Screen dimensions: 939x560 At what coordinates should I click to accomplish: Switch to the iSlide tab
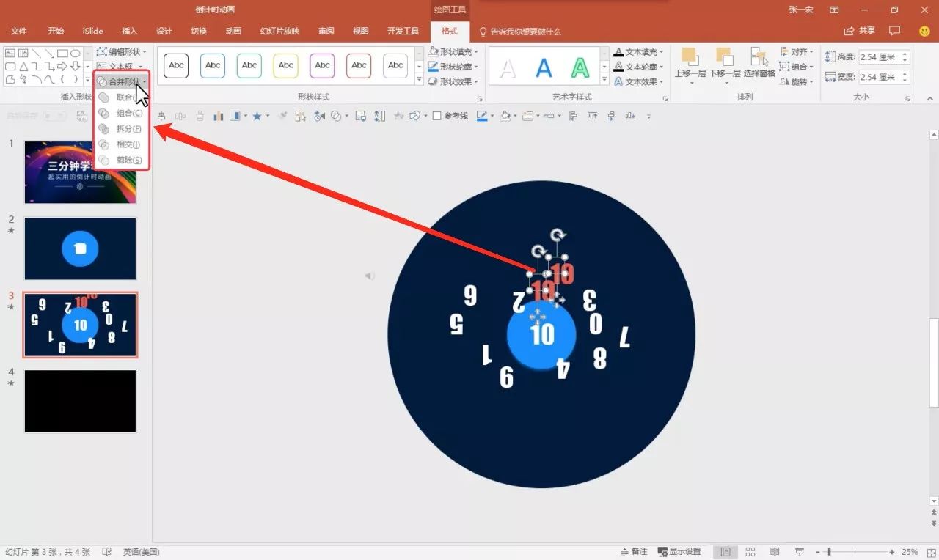tap(92, 32)
